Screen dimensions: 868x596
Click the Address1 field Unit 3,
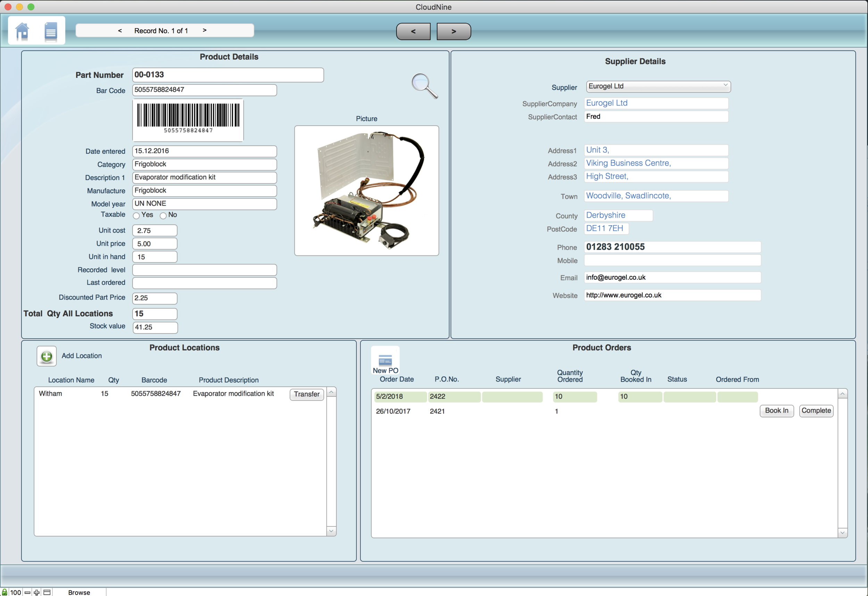click(656, 150)
